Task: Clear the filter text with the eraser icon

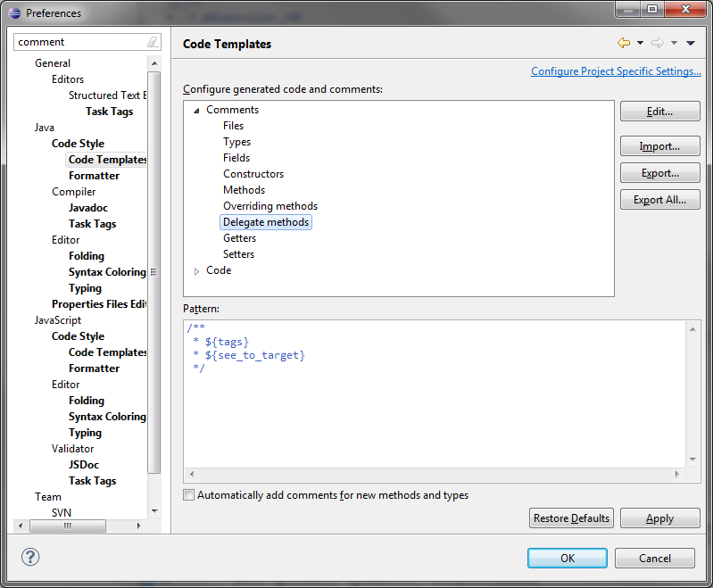Action: tap(153, 42)
